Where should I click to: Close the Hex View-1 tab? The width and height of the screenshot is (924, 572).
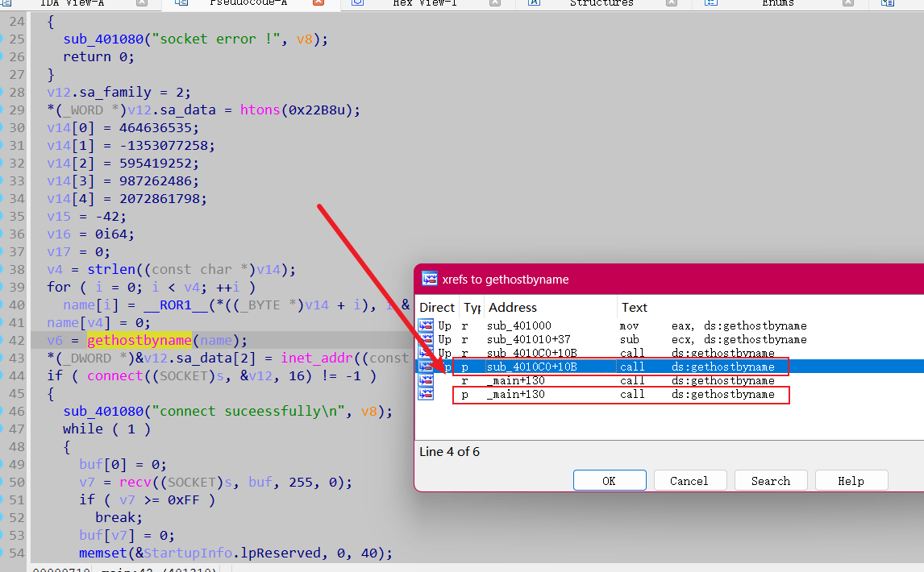point(495,3)
